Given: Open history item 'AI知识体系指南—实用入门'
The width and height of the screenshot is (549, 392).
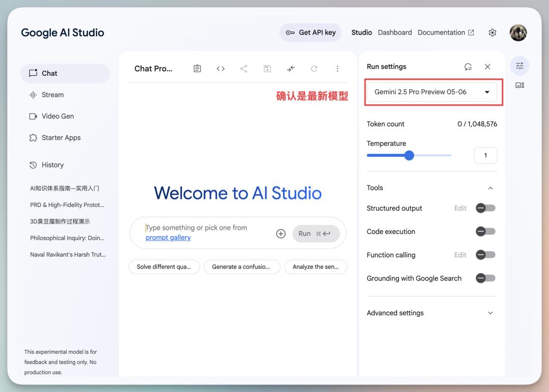Looking at the screenshot, I should tap(65, 189).
